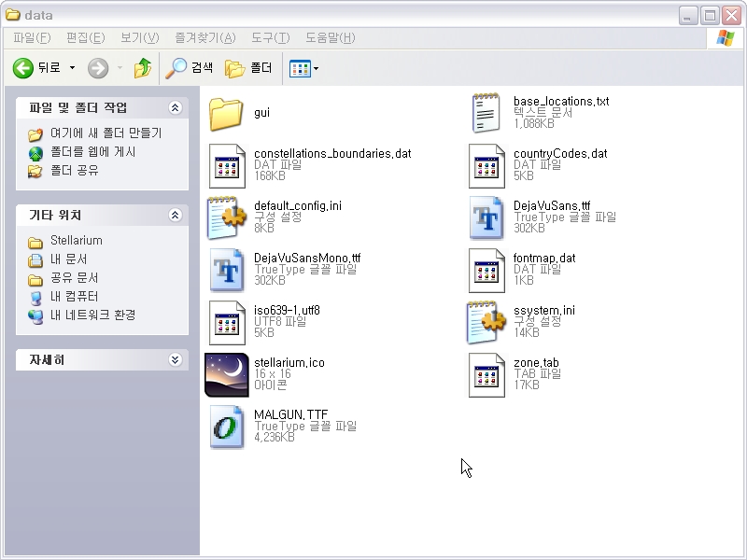Toggle the 폴더 folders pane

(248, 68)
